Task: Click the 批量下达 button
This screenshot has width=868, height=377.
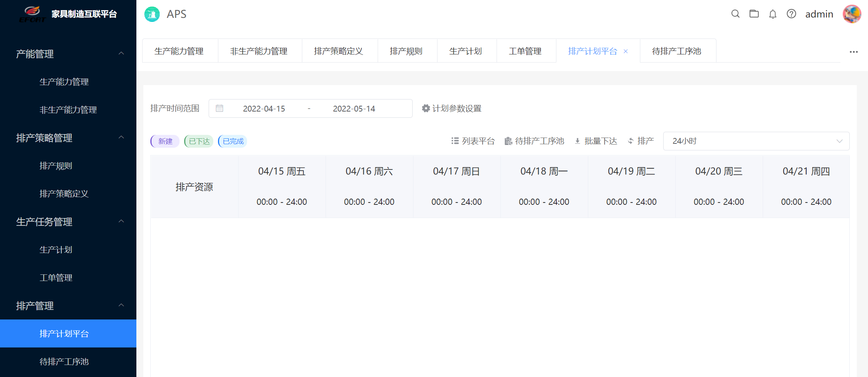Action: (x=596, y=141)
